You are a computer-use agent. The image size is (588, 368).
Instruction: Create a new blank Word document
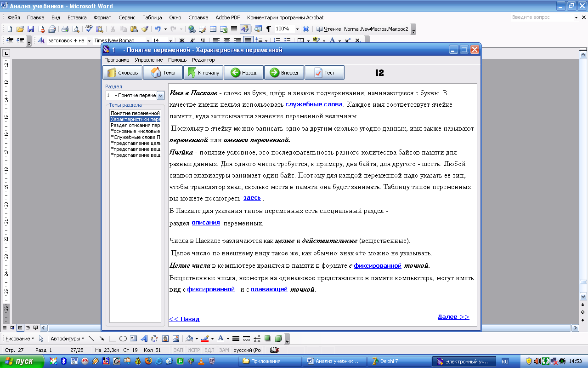pyautogui.click(x=9, y=29)
